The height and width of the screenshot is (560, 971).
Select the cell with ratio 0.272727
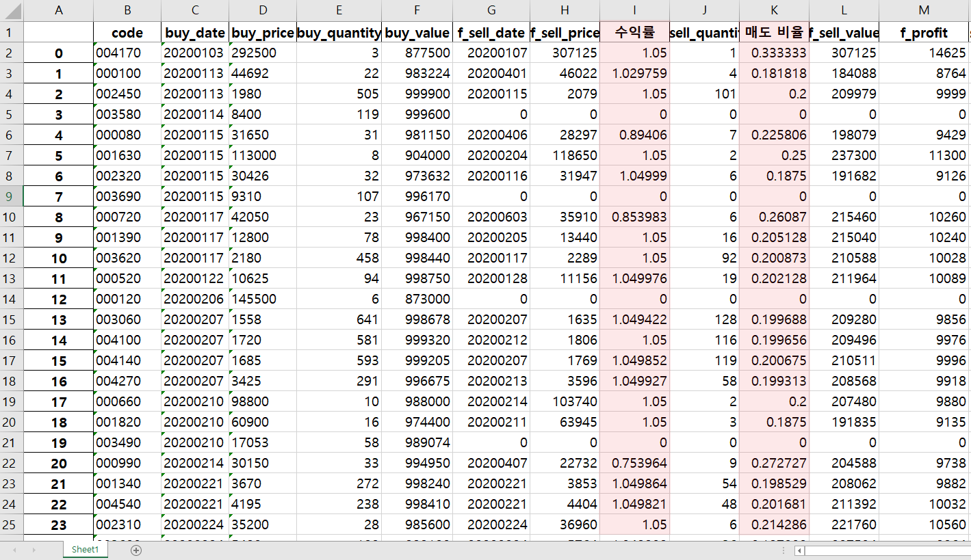pyautogui.click(x=774, y=463)
